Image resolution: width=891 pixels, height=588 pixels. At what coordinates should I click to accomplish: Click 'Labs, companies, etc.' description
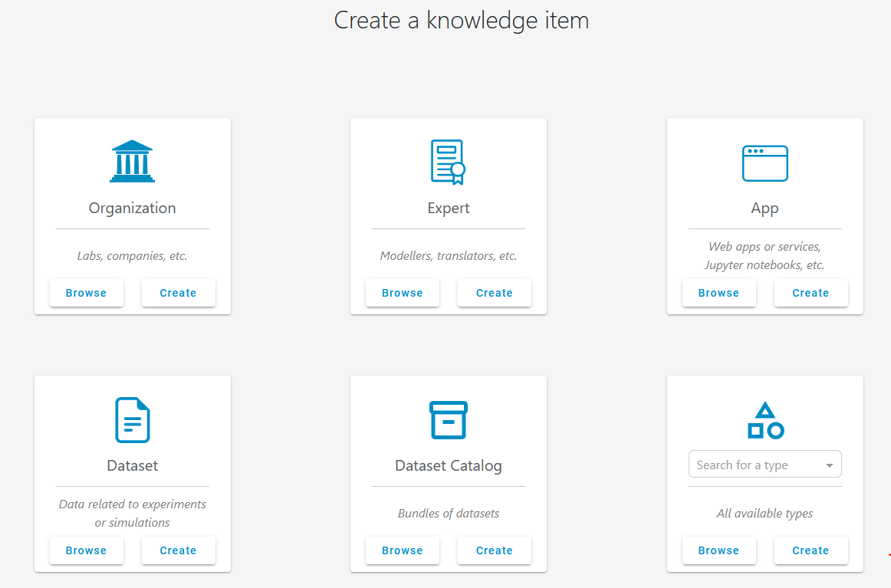coord(133,255)
